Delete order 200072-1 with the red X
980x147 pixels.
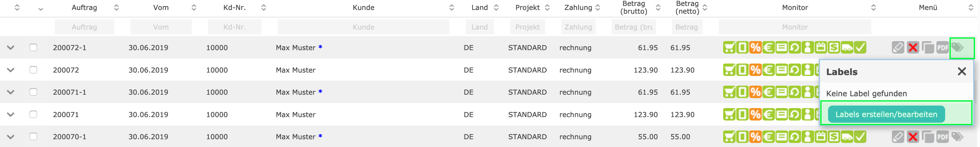[x=913, y=48]
